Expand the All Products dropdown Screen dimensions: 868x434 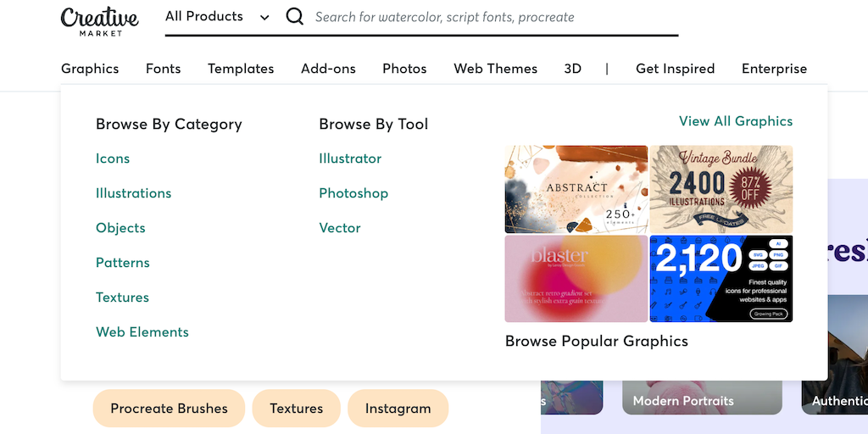pos(217,17)
